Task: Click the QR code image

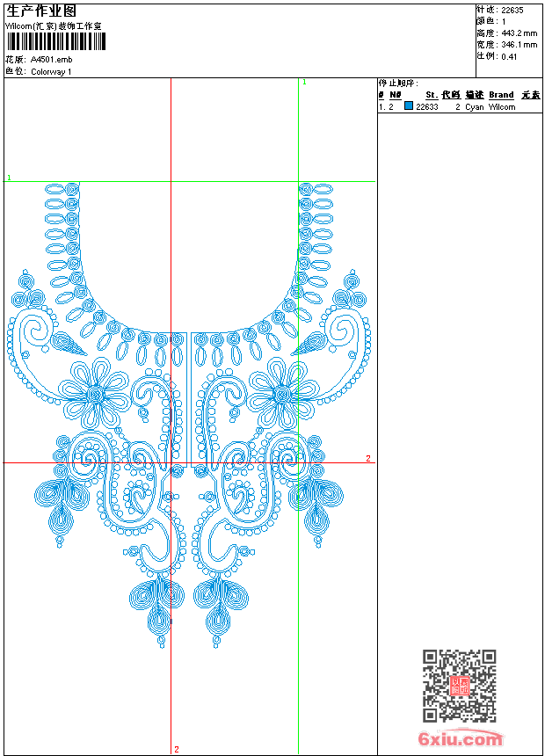Action: [460, 686]
